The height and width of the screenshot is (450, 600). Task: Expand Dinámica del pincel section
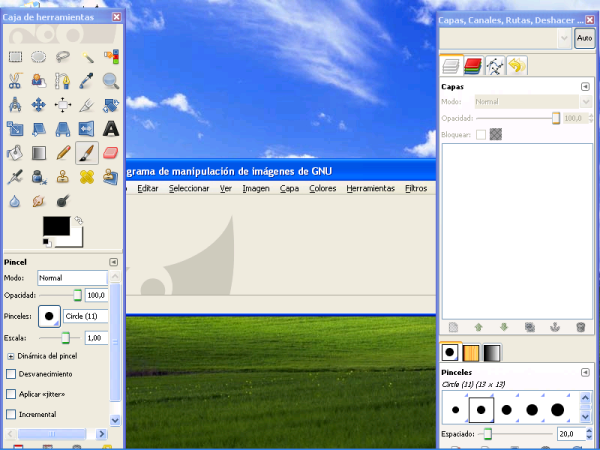tap(11, 356)
